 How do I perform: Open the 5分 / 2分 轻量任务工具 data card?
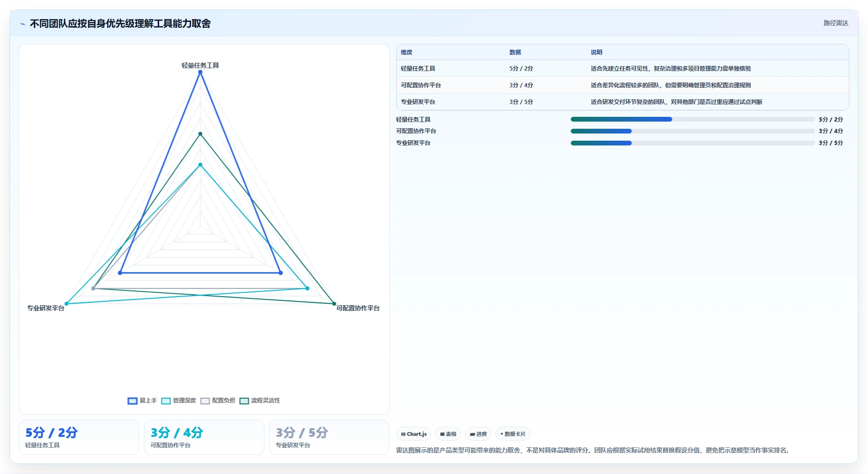(x=79, y=437)
